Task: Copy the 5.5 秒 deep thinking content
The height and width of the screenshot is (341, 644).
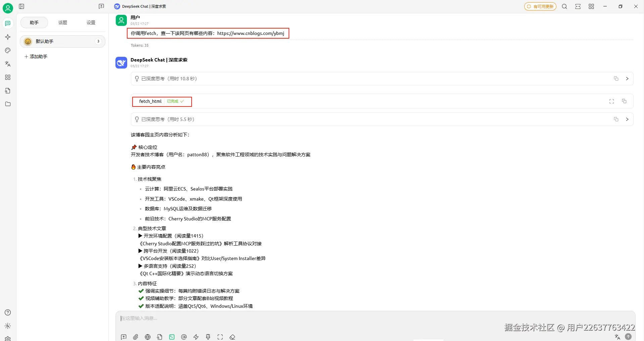Action: [x=616, y=119]
